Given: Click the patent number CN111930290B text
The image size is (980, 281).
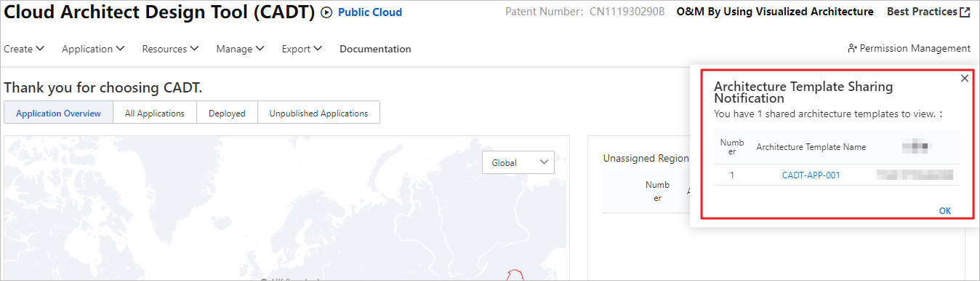Looking at the screenshot, I should pyautogui.click(x=627, y=12).
